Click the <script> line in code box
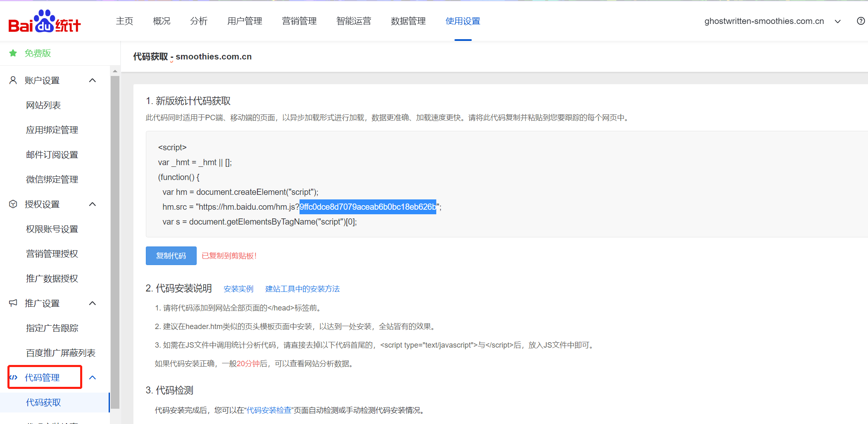This screenshot has height=424, width=868. (172, 147)
